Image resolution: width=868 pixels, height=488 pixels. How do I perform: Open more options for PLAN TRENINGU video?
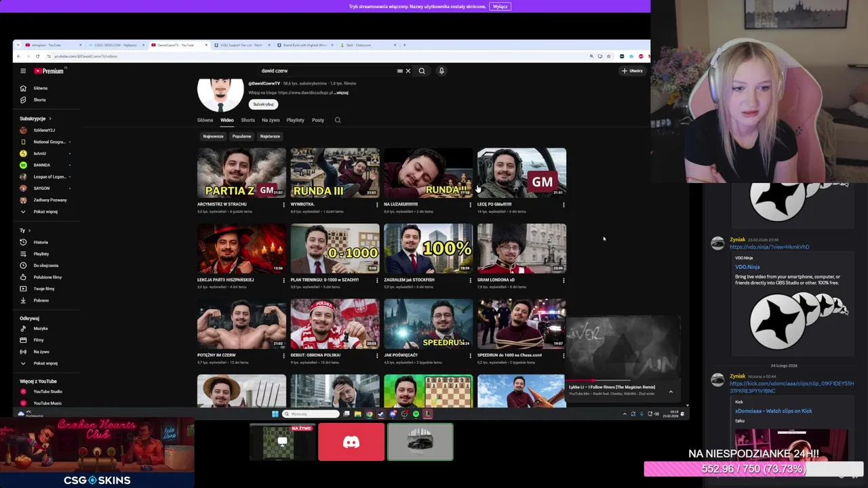click(x=377, y=280)
